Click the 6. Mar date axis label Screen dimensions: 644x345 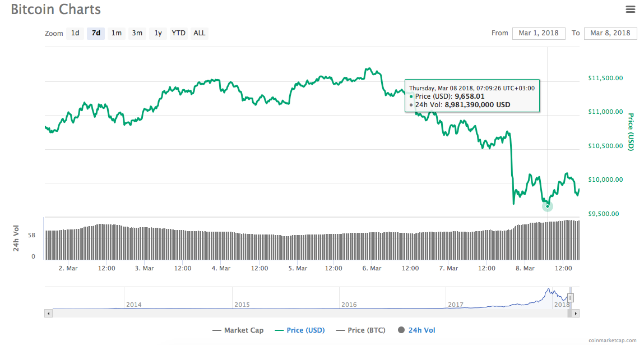click(x=372, y=268)
